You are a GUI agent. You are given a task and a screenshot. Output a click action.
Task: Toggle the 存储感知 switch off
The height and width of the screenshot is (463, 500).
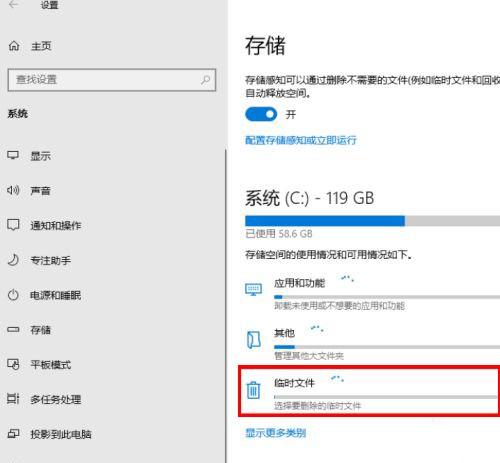pos(261,114)
